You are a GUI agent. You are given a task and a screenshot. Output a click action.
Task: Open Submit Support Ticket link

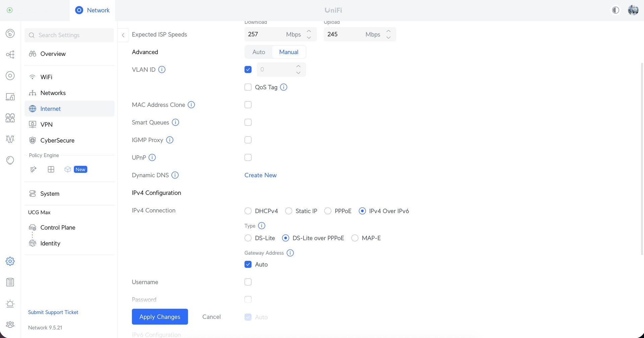(53, 312)
